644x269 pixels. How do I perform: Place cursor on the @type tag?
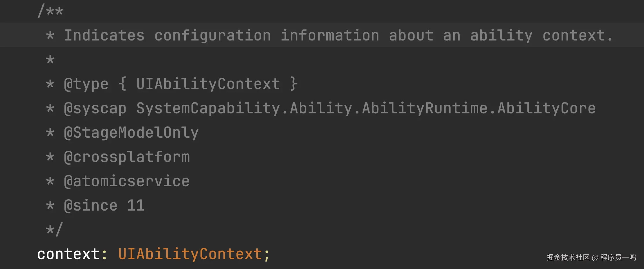[86, 84]
